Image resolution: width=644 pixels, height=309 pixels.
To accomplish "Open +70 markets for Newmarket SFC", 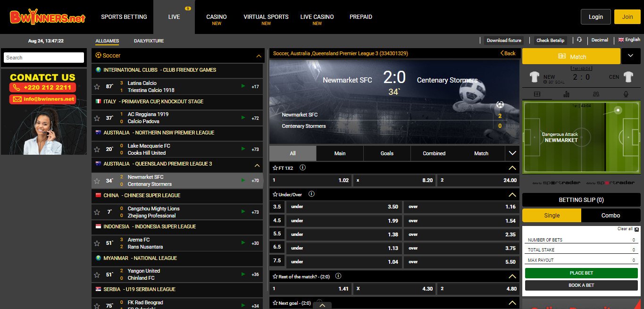I will [x=255, y=181].
